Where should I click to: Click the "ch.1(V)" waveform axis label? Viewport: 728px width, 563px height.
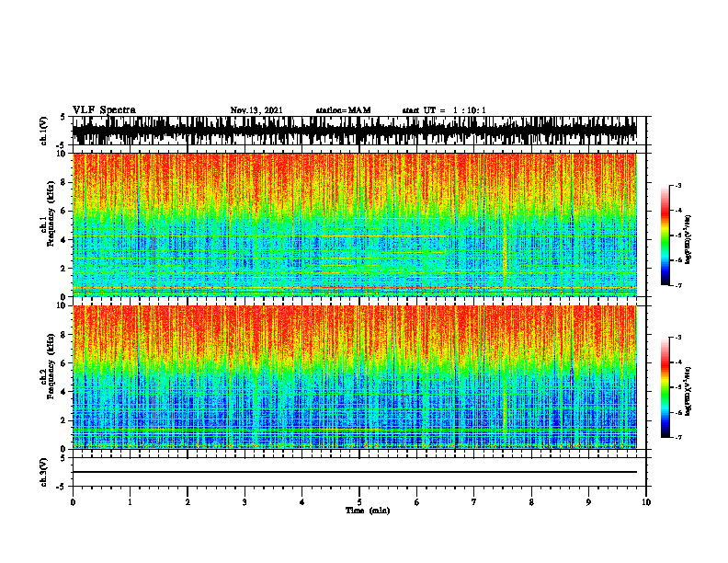pos(44,131)
